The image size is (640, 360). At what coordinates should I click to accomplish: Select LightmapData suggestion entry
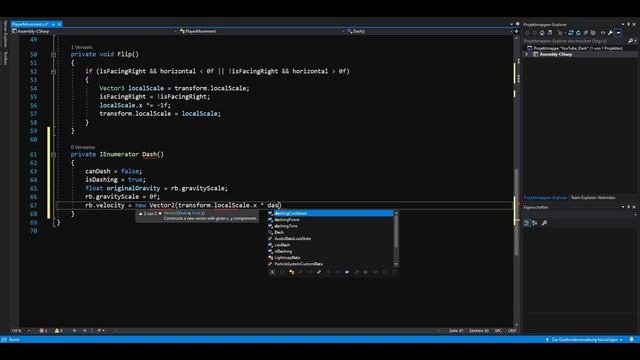coord(331,258)
